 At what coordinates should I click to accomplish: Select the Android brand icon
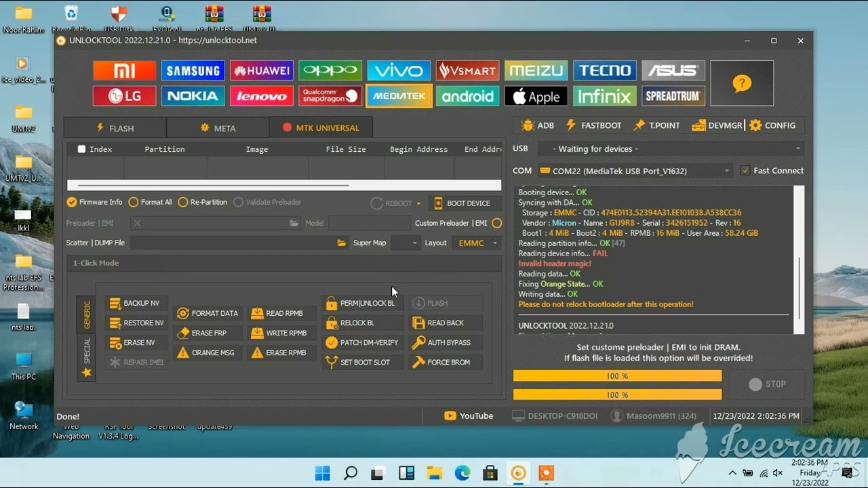point(467,96)
